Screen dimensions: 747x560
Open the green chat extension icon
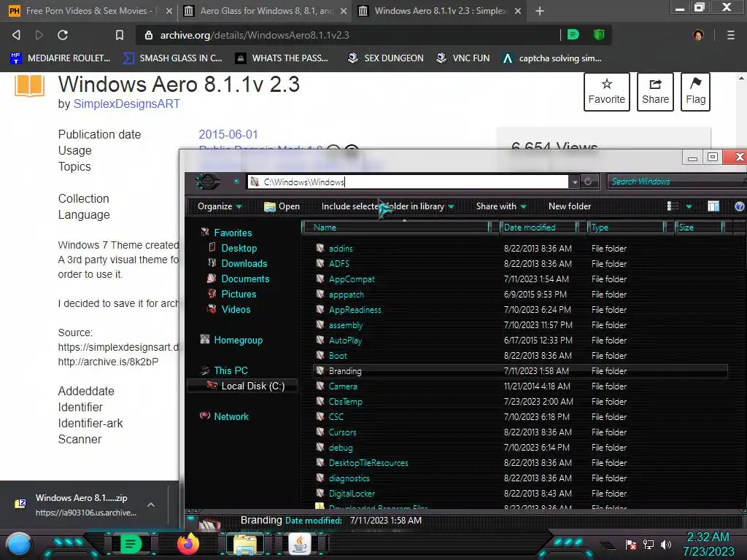click(573, 34)
